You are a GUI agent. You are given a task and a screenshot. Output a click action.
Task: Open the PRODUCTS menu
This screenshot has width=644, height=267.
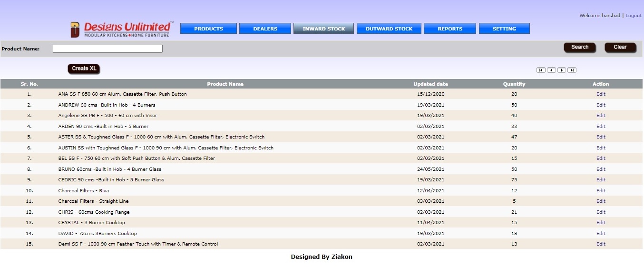208,29
